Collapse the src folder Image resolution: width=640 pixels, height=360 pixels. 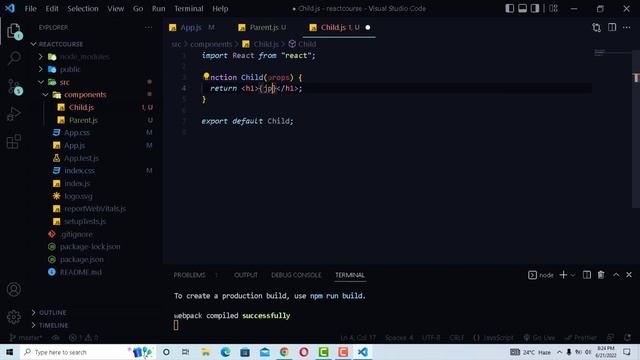pyautogui.click(x=41, y=82)
